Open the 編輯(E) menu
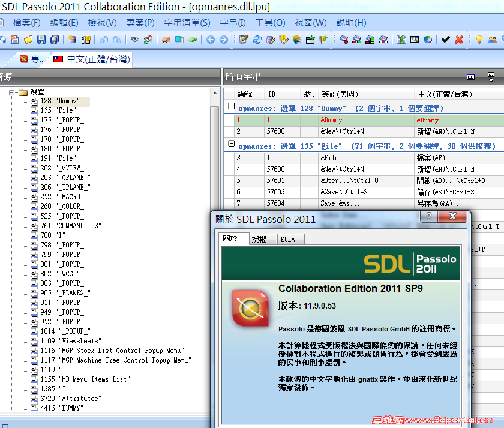Image resolution: width=504 pixels, height=428 pixels. pos(64,22)
